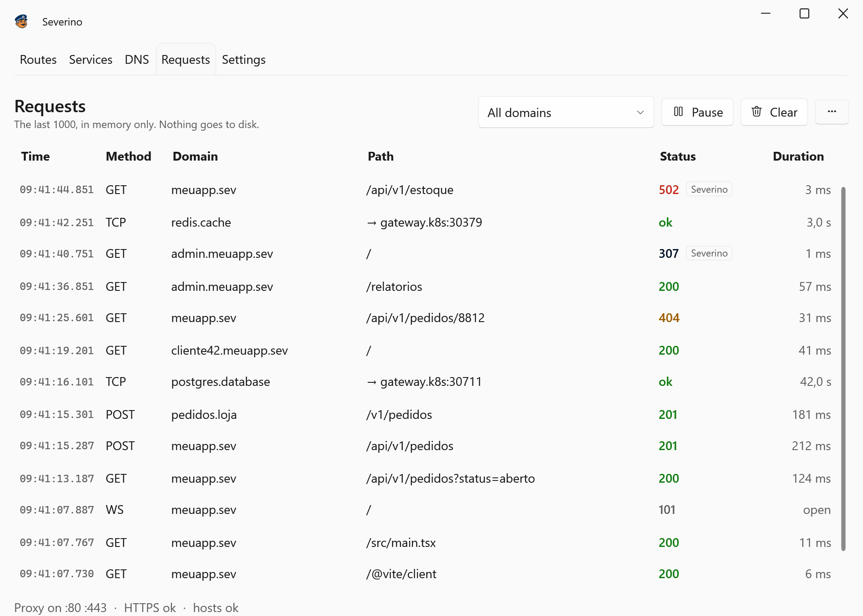Click the Time column header
Image resolution: width=863 pixels, height=616 pixels.
(x=35, y=156)
